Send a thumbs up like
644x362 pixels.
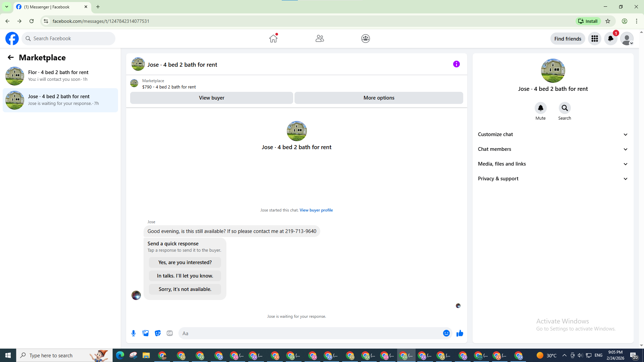[460, 333]
